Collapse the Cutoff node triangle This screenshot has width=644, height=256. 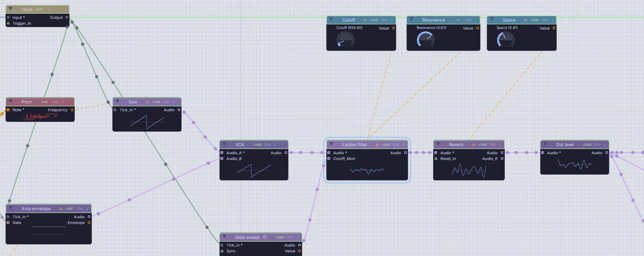click(x=331, y=20)
